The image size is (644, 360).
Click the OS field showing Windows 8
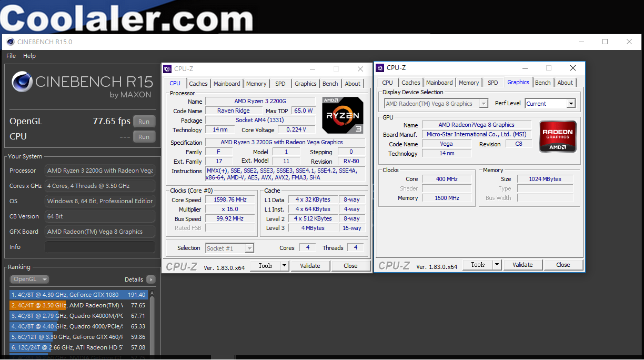(99, 201)
